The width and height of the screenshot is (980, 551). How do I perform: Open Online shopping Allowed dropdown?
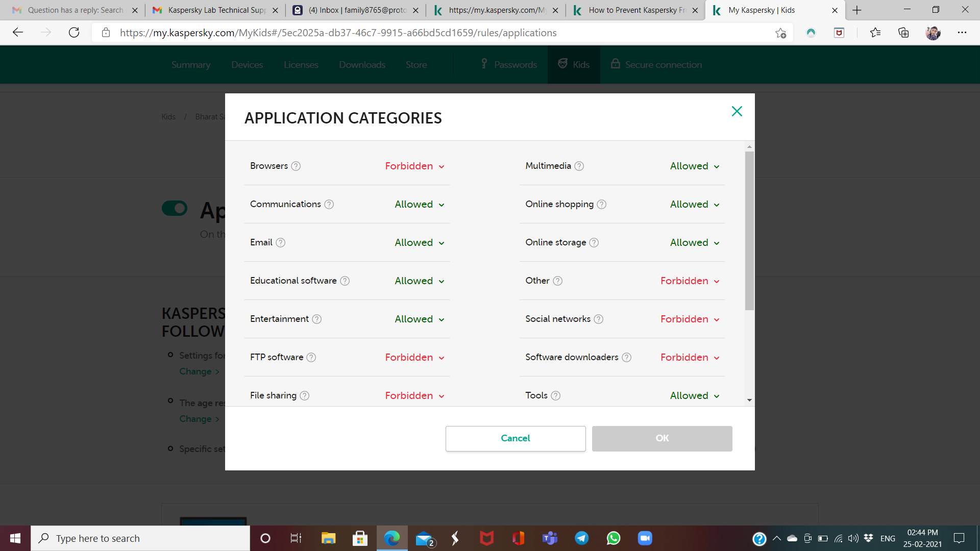[x=694, y=205]
